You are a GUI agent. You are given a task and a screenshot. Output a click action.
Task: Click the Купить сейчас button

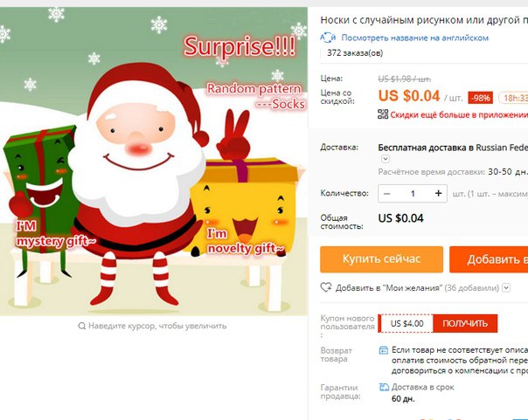(381, 259)
